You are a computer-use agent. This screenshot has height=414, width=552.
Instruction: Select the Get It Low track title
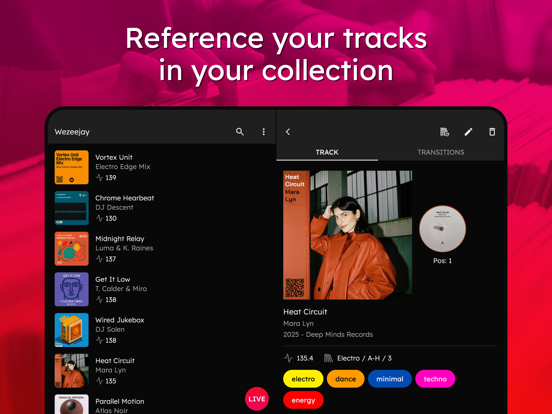click(x=113, y=280)
